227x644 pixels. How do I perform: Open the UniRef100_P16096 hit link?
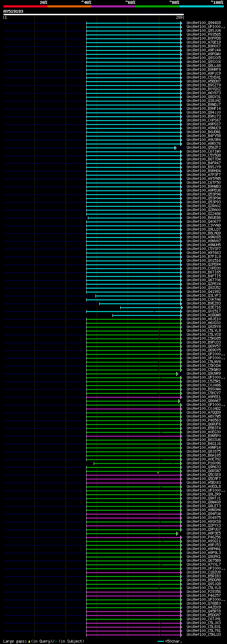point(204,463)
